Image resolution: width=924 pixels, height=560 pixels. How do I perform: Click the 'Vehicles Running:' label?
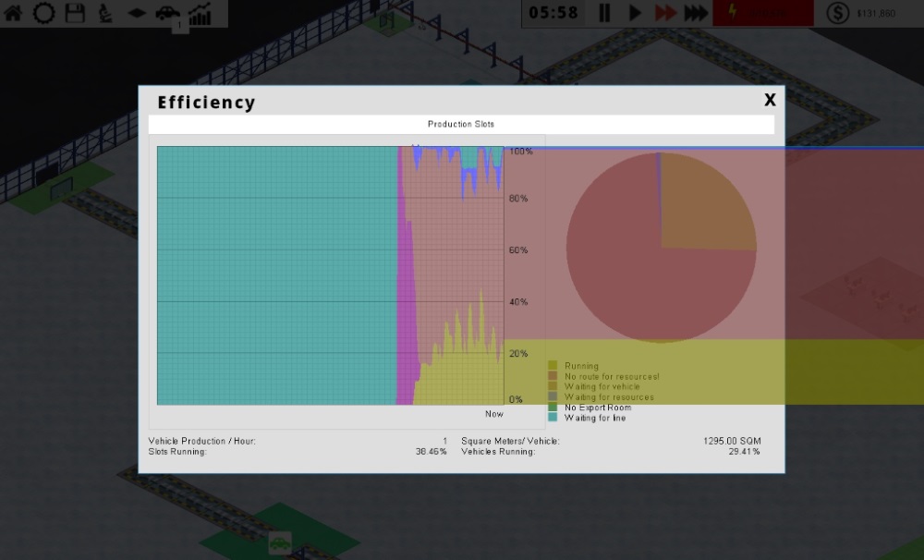click(498, 452)
